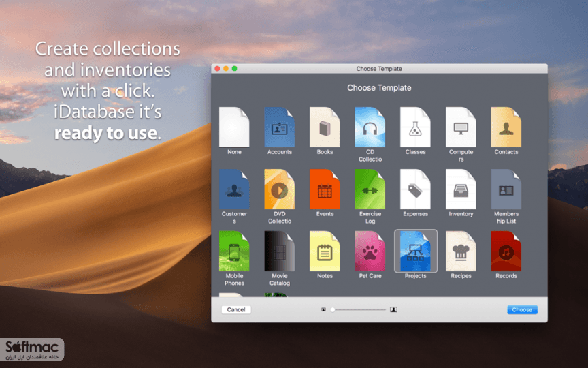Select the Customers template

[234, 189]
